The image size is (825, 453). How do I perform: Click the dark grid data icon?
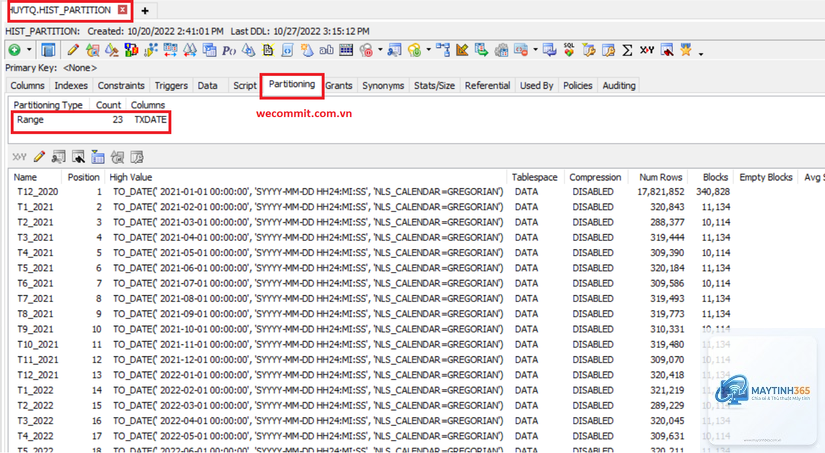pos(346,50)
